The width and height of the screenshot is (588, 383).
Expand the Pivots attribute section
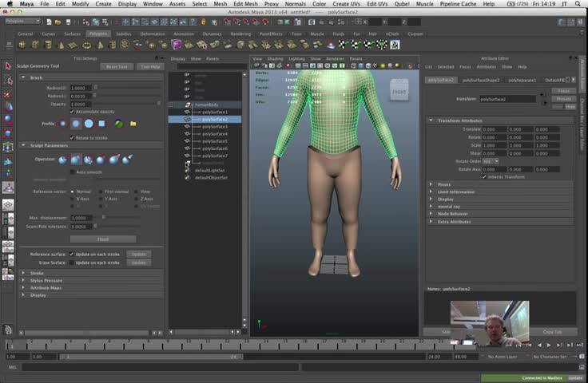tap(445, 184)
